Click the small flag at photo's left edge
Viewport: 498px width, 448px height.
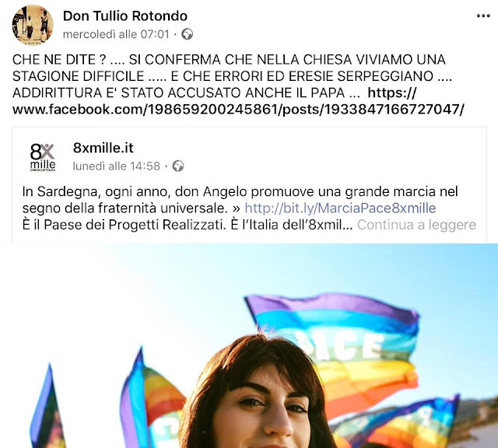click(46, 410)
